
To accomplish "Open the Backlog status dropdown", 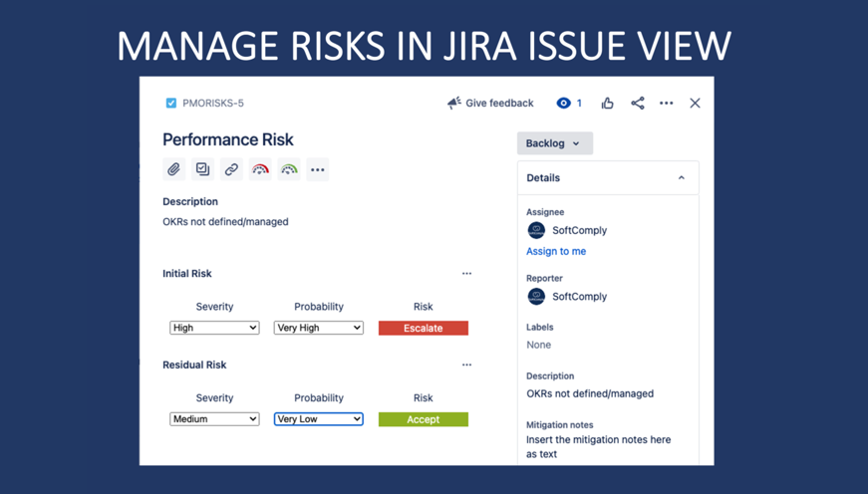I will pyautogui.click(x=555, y=143).
